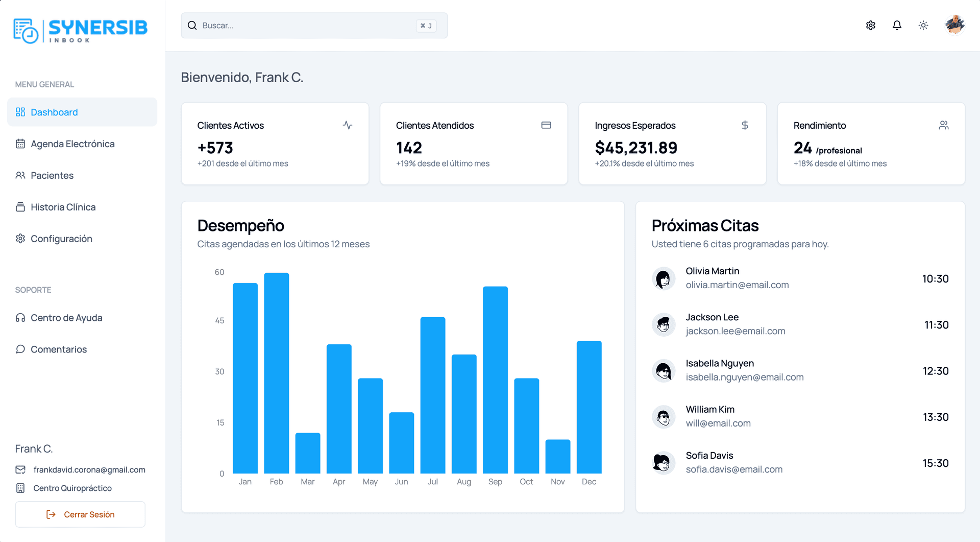Image resolution: width=980 pixels, height=542 pixels.
Task: Open user profile avatar menu
Action: tap(954, 25)
